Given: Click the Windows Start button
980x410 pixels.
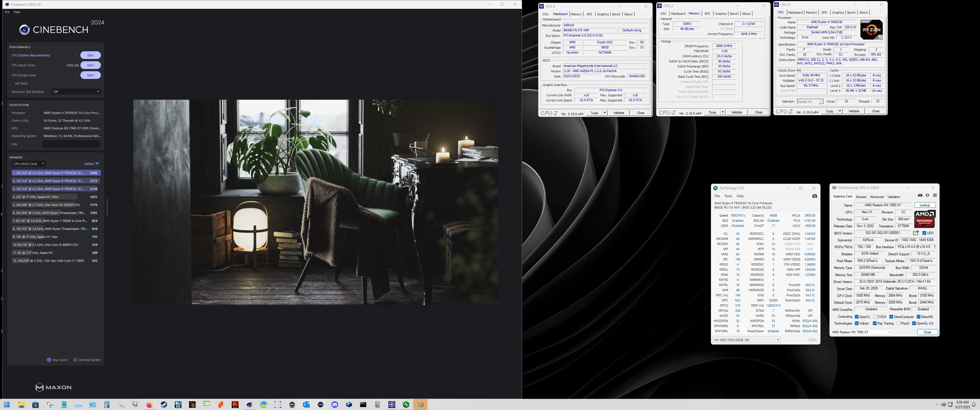Looking at the screenshot, I should 7,405.
